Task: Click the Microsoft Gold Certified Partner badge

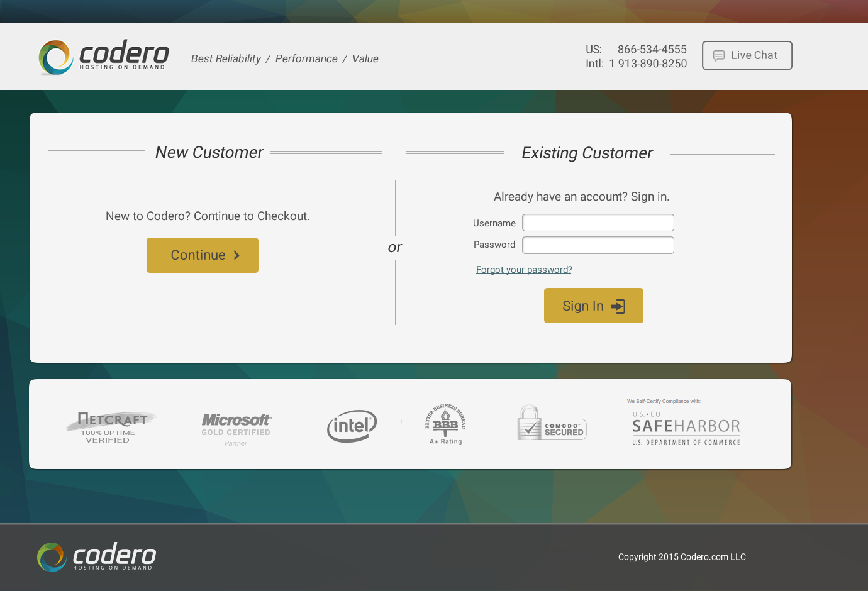Action: tap(236, 429)
